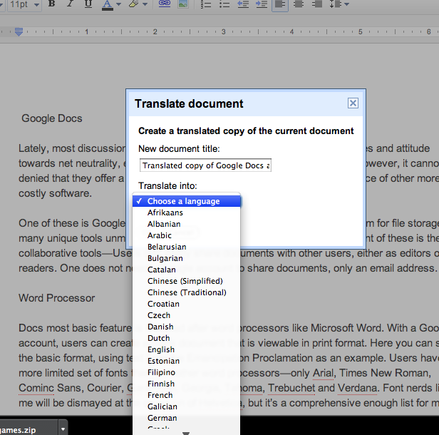Apply bulleted list formatting

[x=224, y=4]
